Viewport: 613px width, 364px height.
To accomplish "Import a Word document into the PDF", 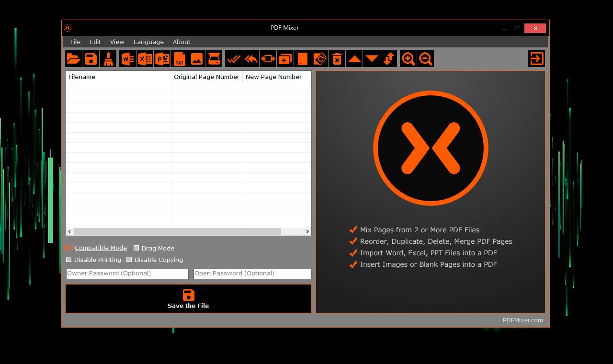I will (127, 58).
